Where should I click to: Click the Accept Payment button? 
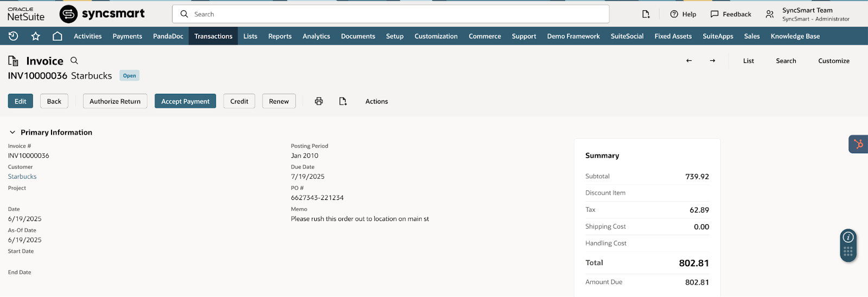coord(186,101)
